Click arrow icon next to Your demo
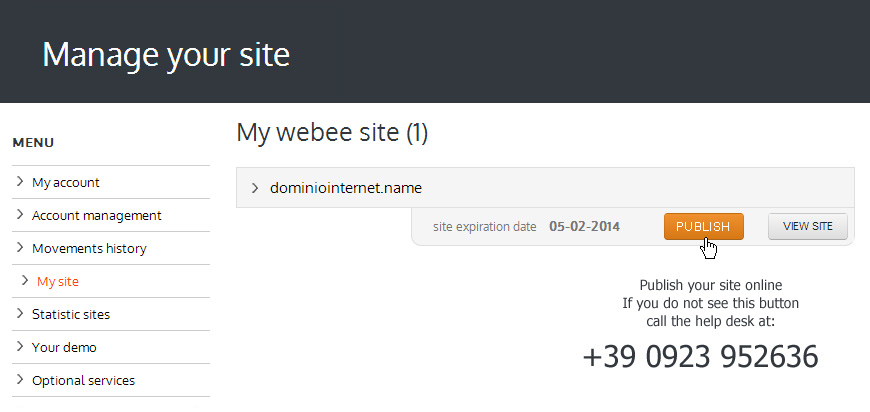The image size is (870, 412). [x=20, y=347]
